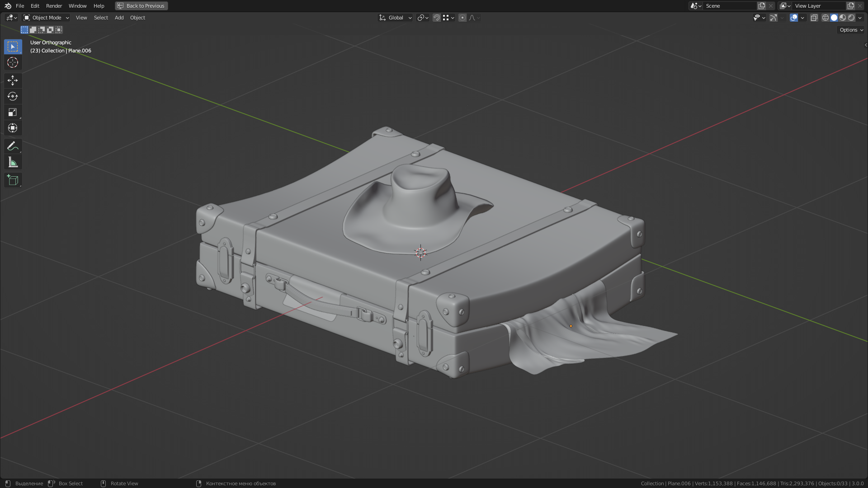Disable viewport overlays toggle

pos(793,18)
